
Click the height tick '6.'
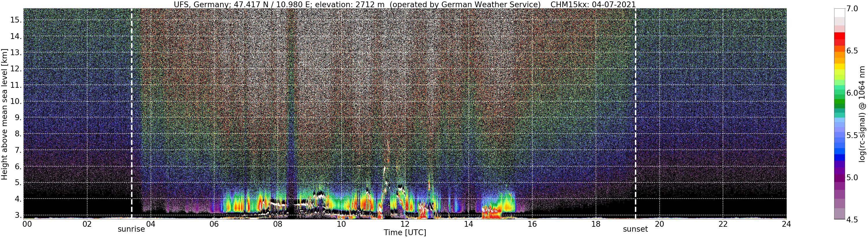pos(18,166)
